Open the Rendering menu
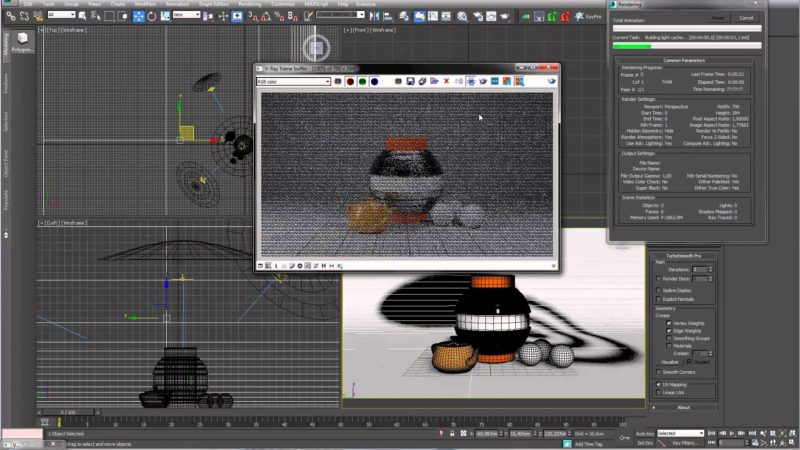This screenshot has height=450, width=800. [249, 4]
